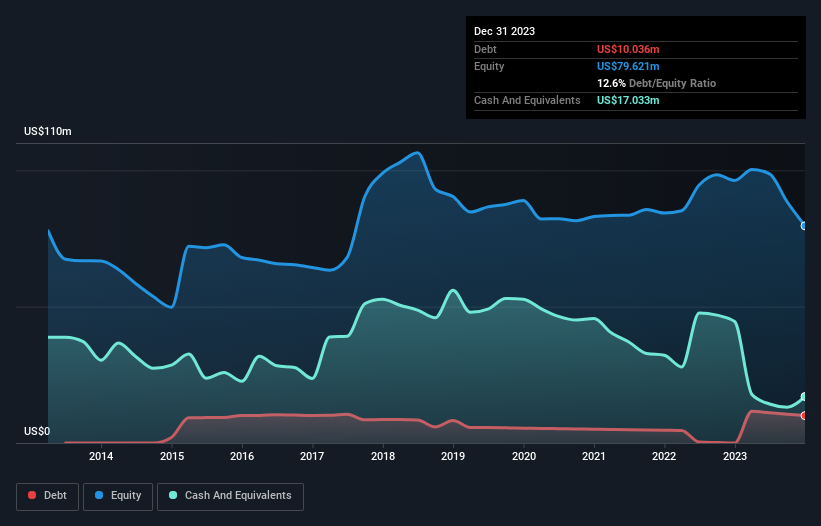Click the 2021 axis label
The image size is (821, 526).
click(594, 456)
